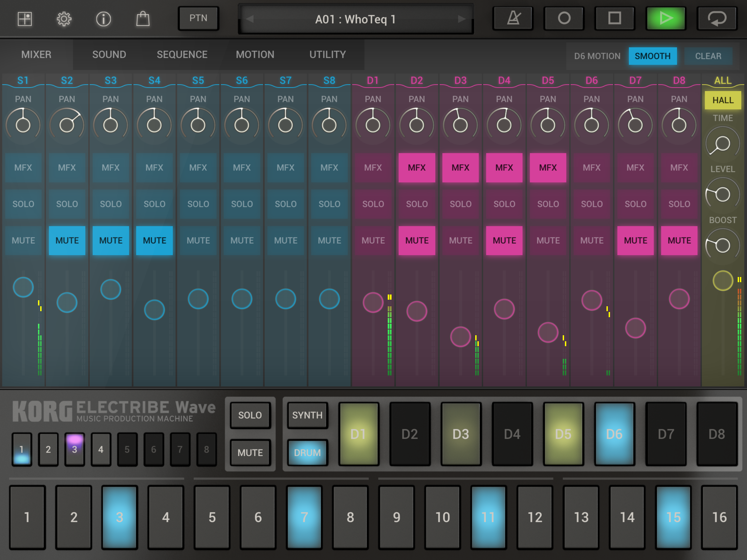This screenshot has height=560, width=747.
Task: Open the shop bag icon
Action: 143,19
